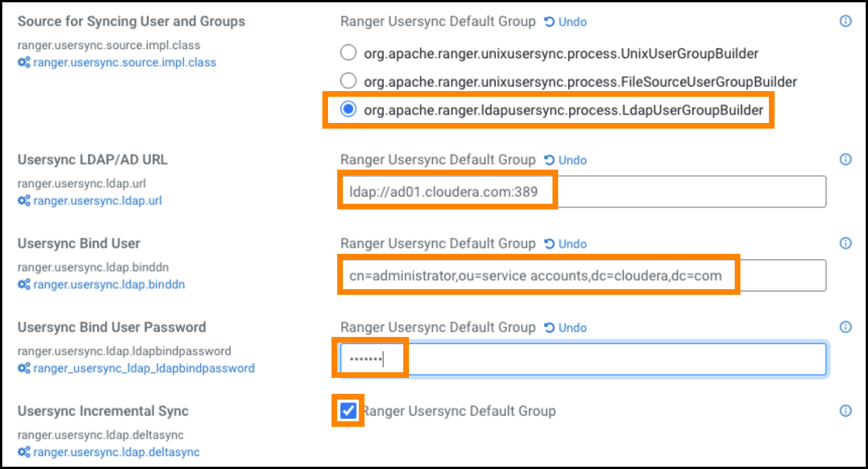This screenshot has width=868, height=469.
Task: Click the gear icon beside ranger.usersync.source.impl.class
Action: (22, 63)
